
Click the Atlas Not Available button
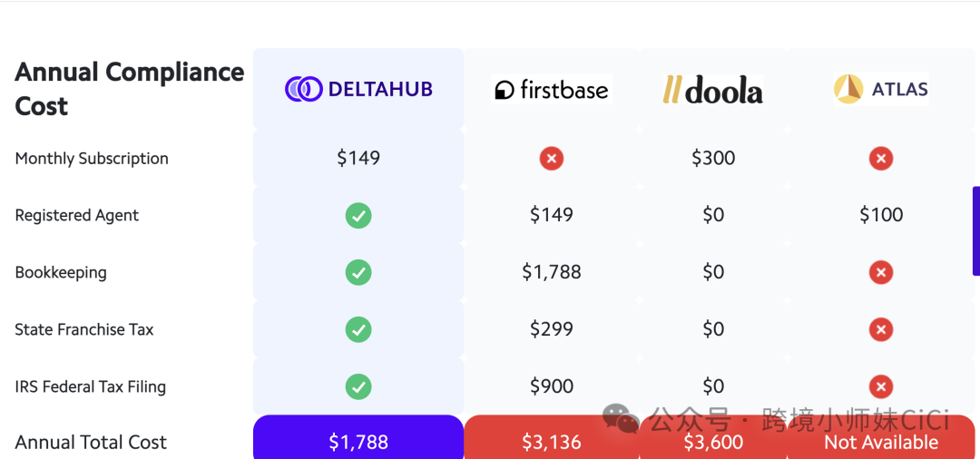click(x=880, y=443)
